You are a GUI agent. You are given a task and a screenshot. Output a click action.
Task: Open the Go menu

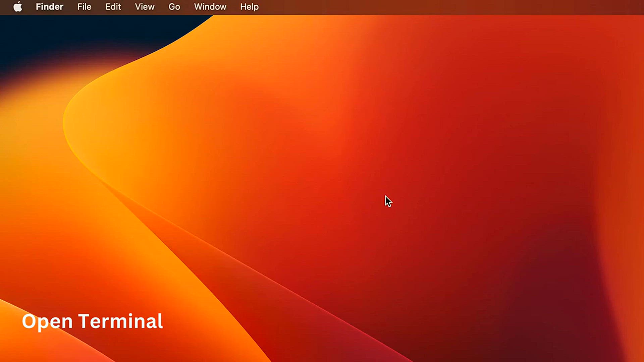[x=174, y=7]
